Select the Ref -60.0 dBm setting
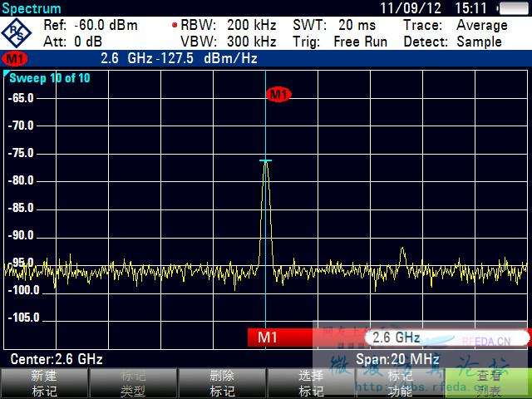This screenshot has width=532, height=399. [x=91, y=25]
